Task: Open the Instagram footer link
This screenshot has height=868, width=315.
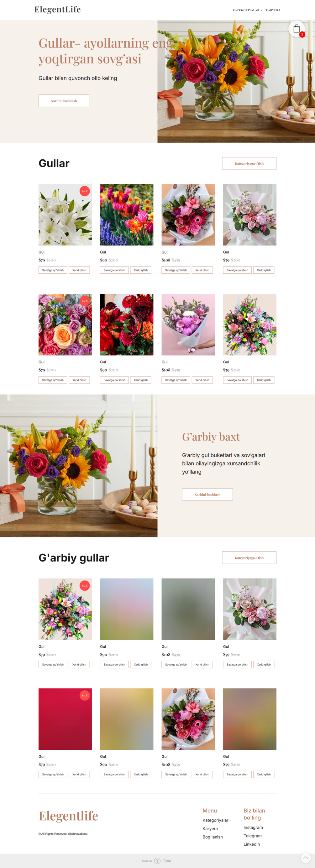Action: [253, 827]
